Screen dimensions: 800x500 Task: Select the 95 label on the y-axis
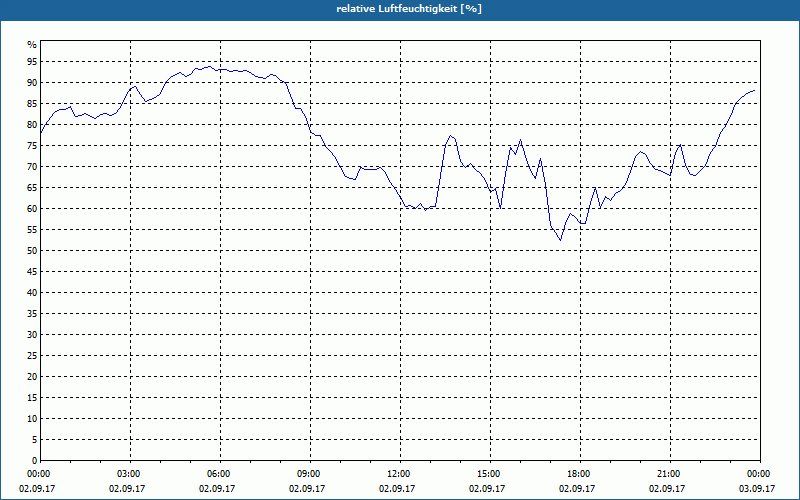pyautogui.click(x=32, y=62)
